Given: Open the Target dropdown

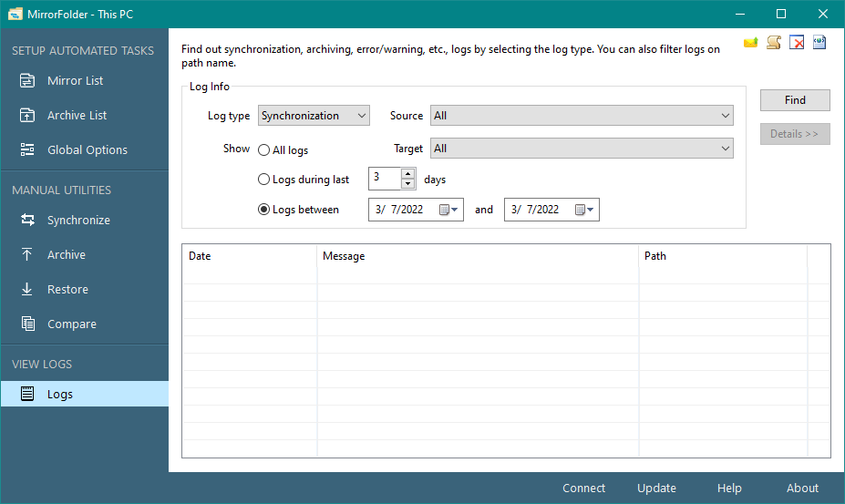Looking at the screenshot, I should [x=582, y=149].
